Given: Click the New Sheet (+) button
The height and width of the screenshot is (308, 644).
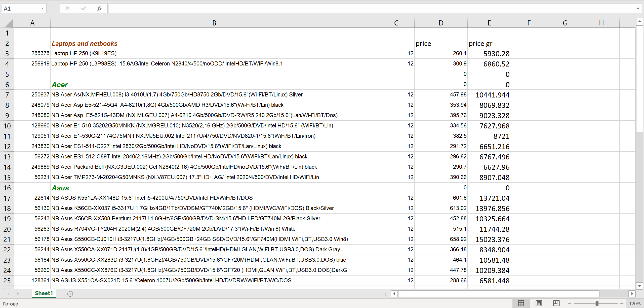Looking at the screenshot, I should (x=70, y=293).
